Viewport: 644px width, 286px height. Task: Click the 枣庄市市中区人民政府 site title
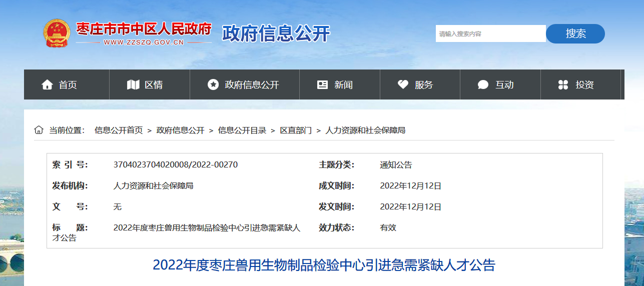point(144,29)
